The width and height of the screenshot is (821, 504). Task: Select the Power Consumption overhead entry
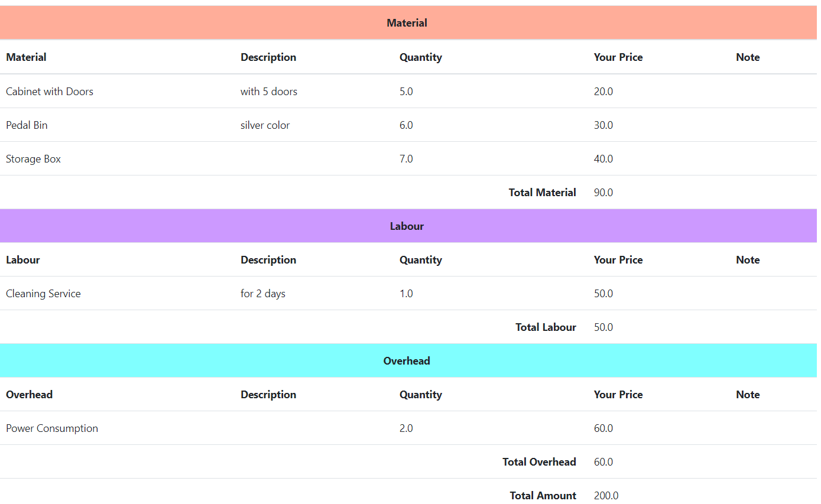click(52, 428)
